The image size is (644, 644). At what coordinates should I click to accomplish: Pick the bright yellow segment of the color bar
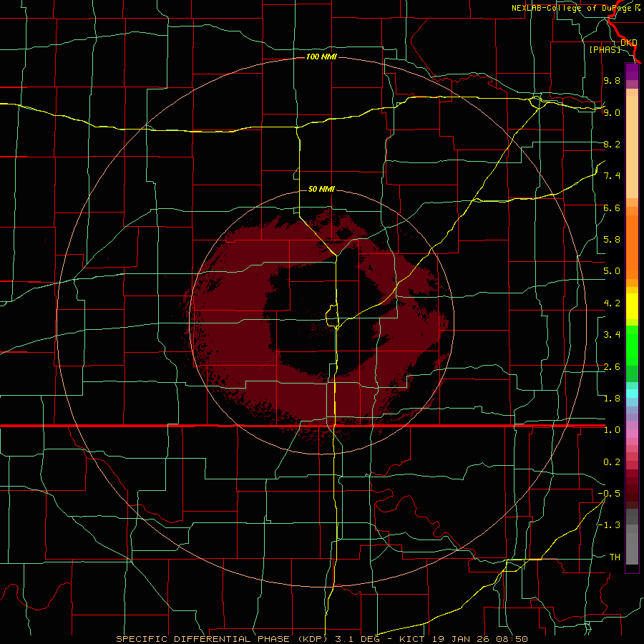tap(632, 306)
